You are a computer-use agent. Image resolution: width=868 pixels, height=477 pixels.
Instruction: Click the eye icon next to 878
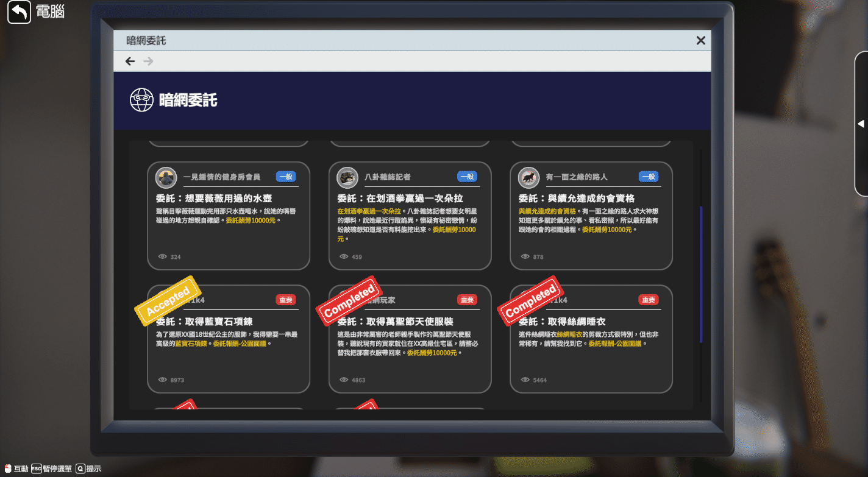point(525,256)
